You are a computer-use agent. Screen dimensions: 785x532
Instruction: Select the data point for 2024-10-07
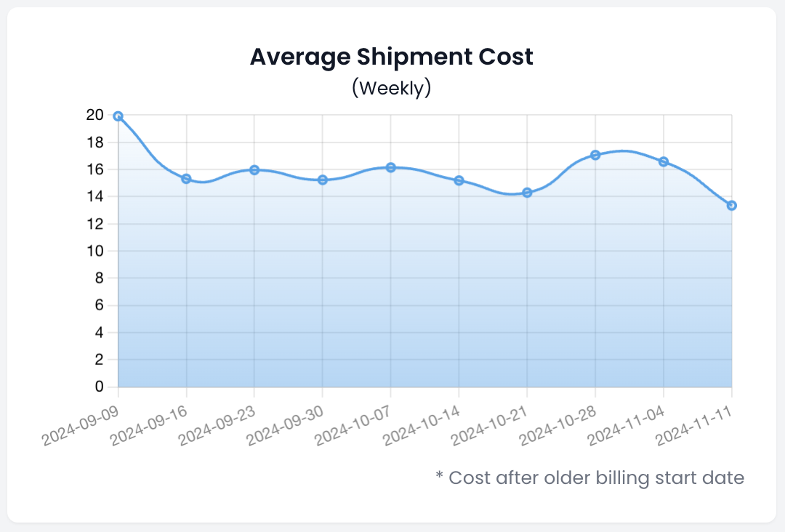point(391,168)
